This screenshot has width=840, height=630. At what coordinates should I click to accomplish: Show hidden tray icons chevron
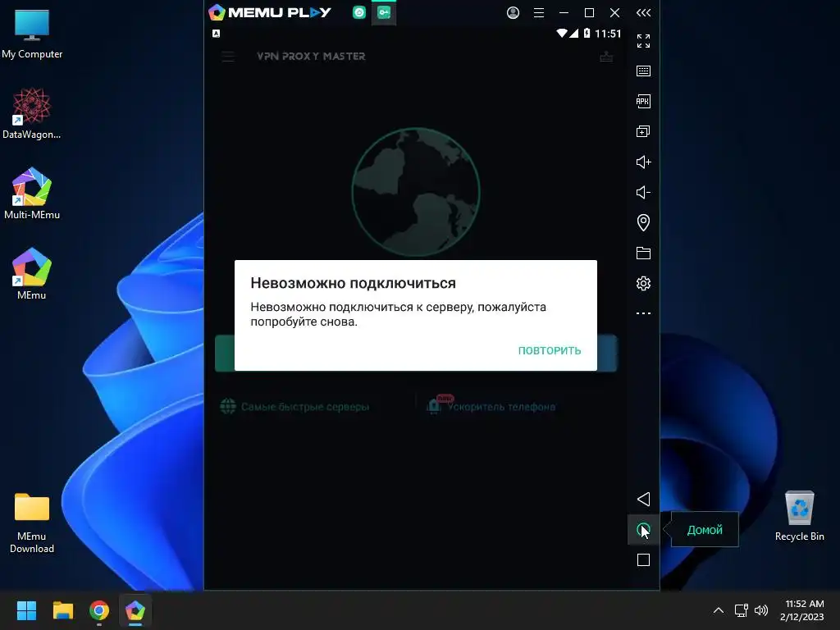(x=719, y=610)
